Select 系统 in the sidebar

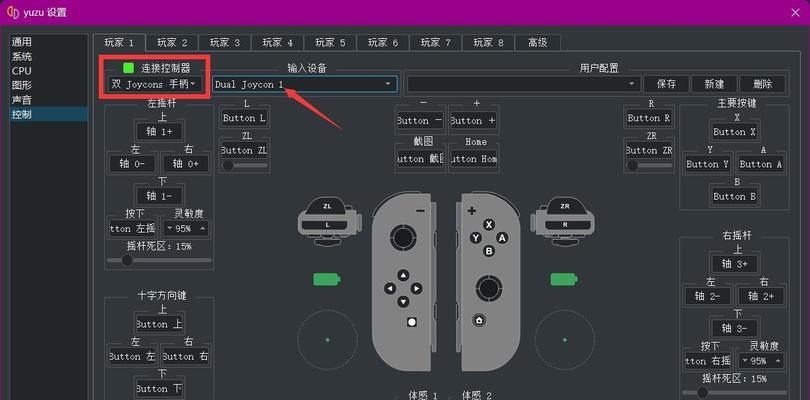(x=49, y=56)
